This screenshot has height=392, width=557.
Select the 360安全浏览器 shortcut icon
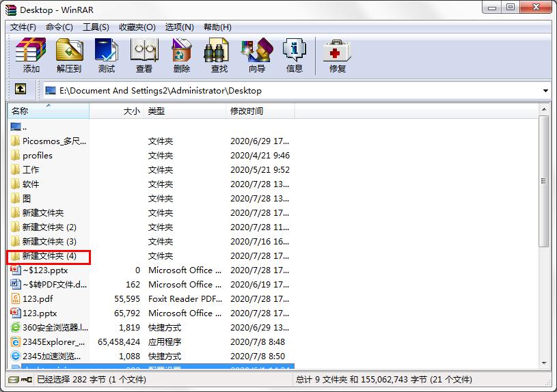16,327
